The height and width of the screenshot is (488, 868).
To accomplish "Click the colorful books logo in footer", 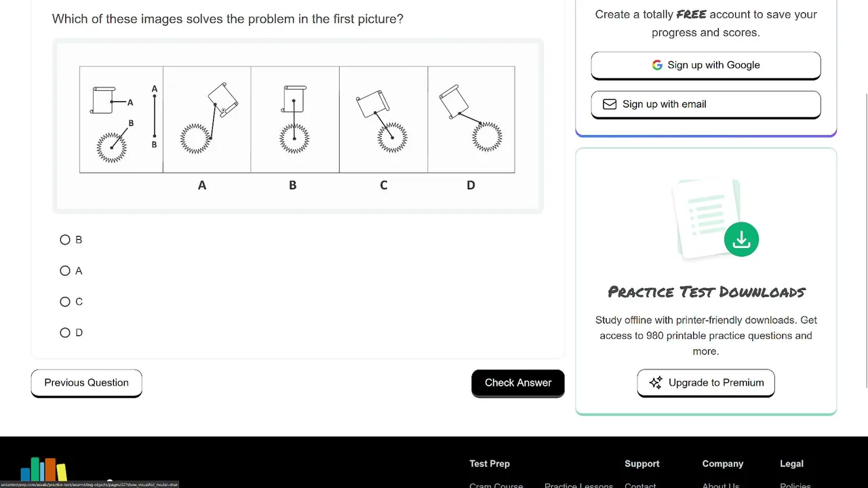I will (x=44, y=470).
